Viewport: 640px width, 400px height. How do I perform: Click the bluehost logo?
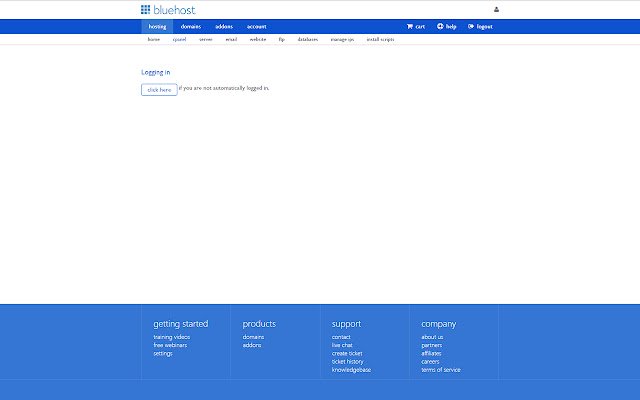coord(168,10)
